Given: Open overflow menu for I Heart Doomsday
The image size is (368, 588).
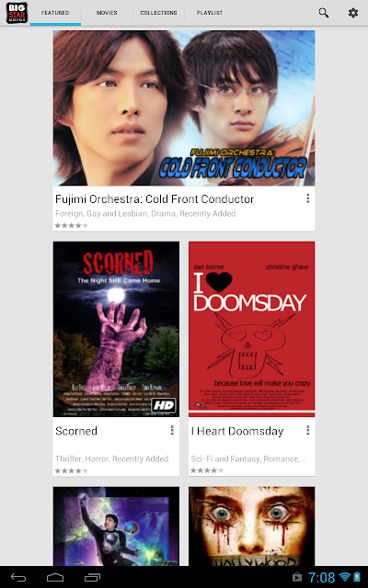Looking at the screenshot, I should (308, 430).
